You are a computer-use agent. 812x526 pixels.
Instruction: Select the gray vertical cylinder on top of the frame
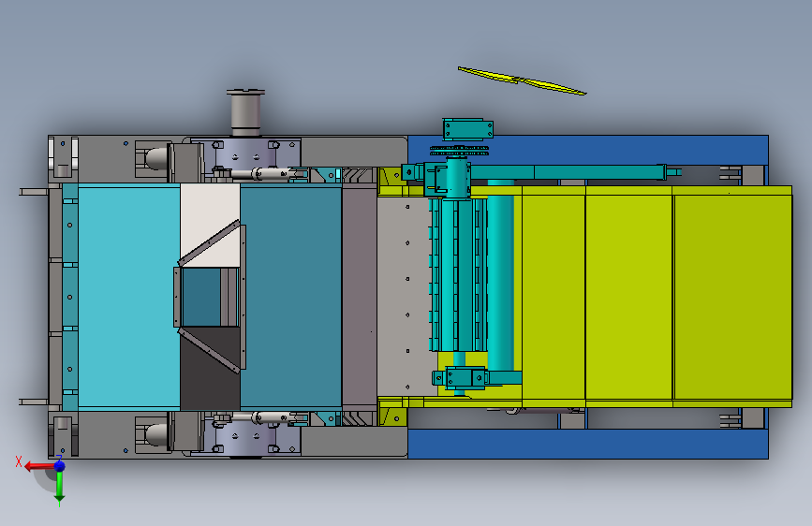coord(245,112)
